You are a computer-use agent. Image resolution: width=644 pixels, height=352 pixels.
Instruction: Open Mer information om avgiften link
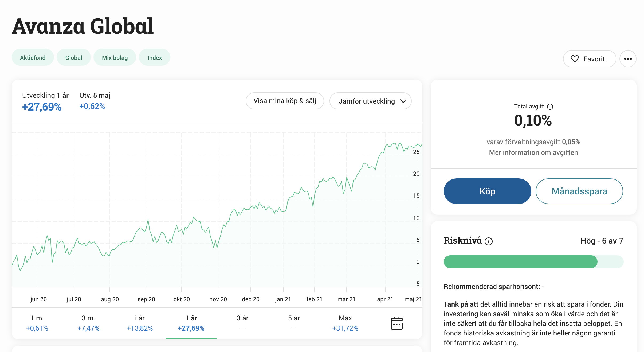pos(533,152)
